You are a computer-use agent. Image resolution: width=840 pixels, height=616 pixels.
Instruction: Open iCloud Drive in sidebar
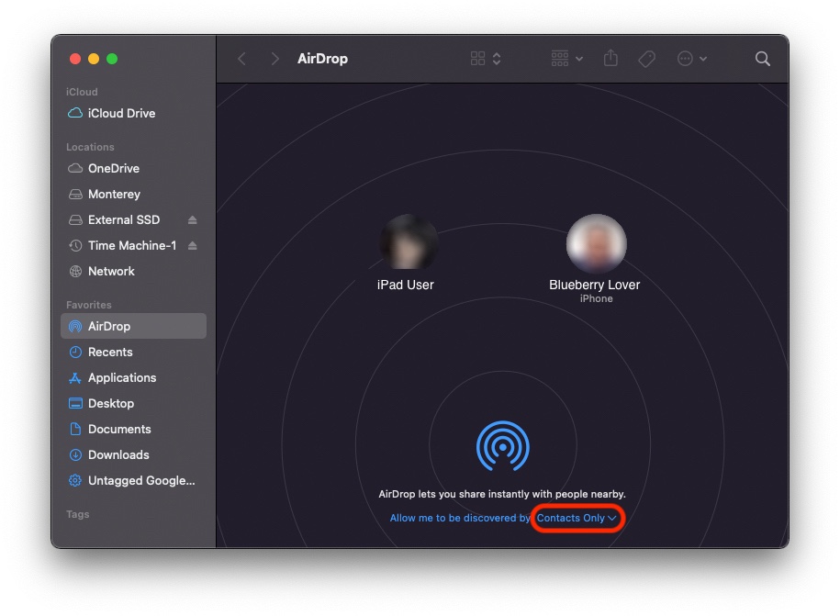point(133,114)
